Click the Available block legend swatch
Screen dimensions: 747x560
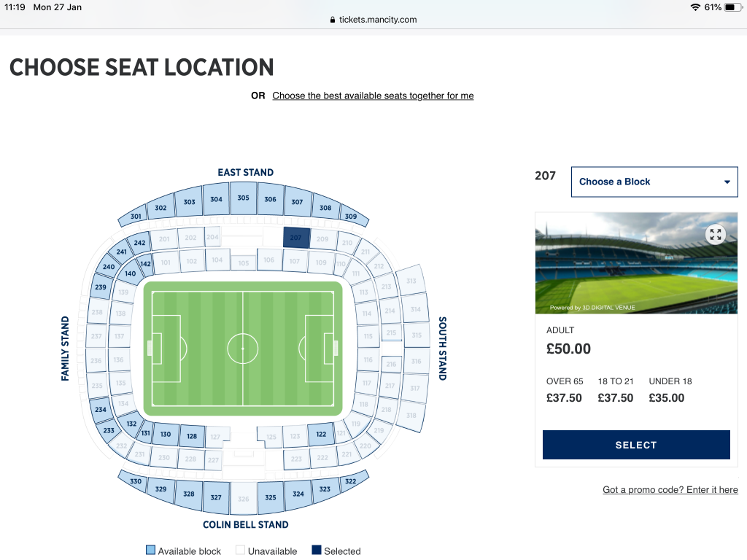click(150, 551)
